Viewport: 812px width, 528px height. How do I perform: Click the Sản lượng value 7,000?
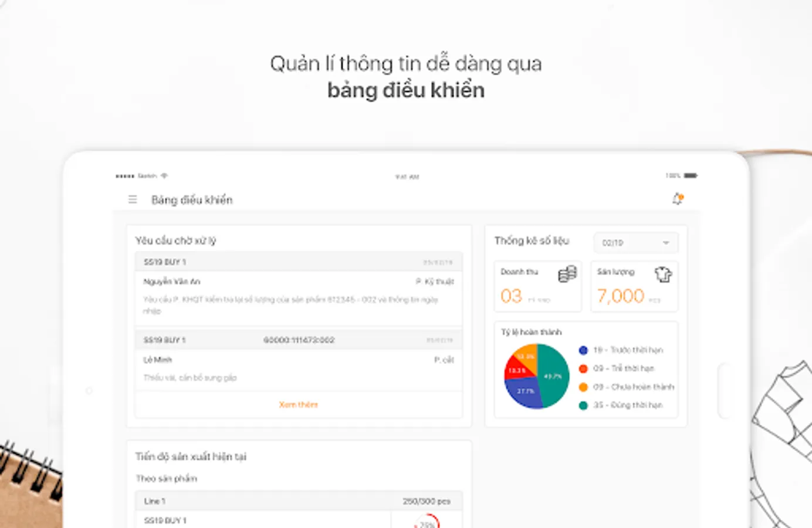tap(621, 296)
